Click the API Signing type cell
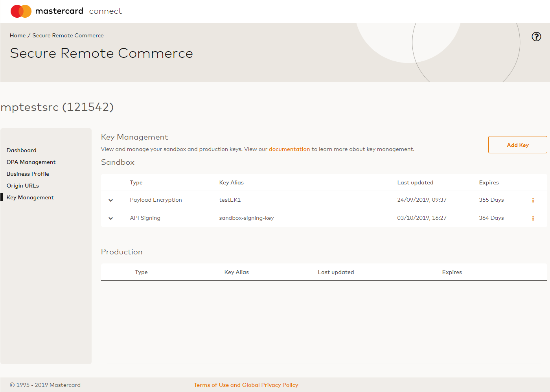This screenshot has height=392, width=550. (x=145, y=218)
